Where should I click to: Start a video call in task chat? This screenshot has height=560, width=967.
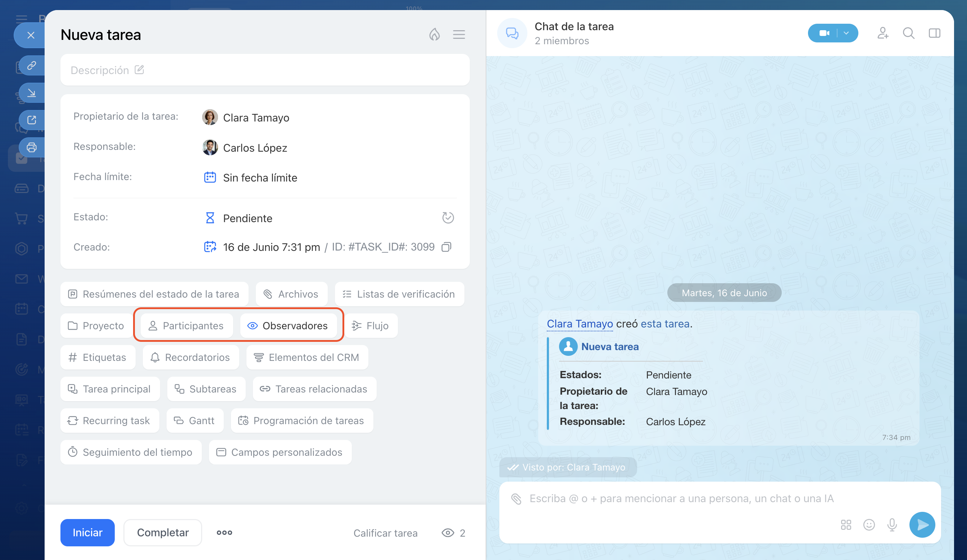(x=824, y=33)
